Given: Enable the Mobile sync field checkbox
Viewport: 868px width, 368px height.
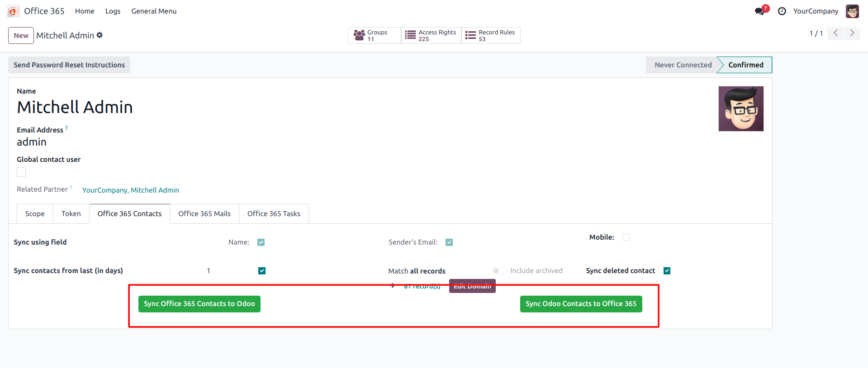Looking at the screenshot, I should pos(626,237).
